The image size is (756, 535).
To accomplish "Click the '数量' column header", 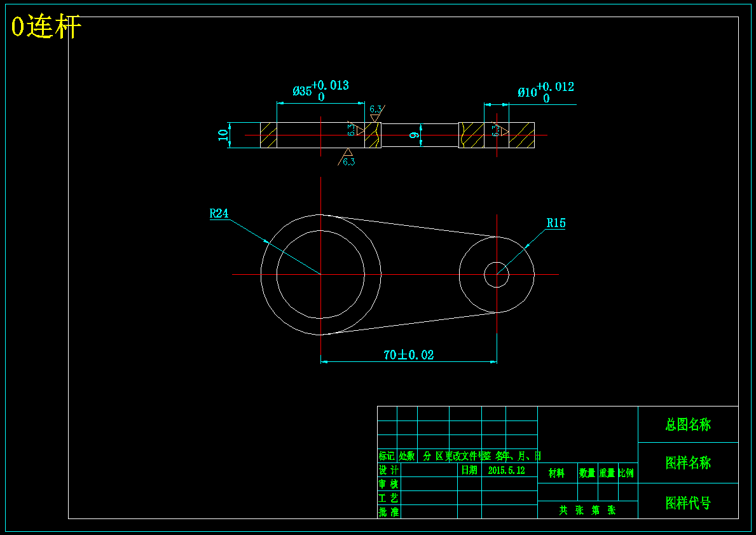I will tap(588, 473).
